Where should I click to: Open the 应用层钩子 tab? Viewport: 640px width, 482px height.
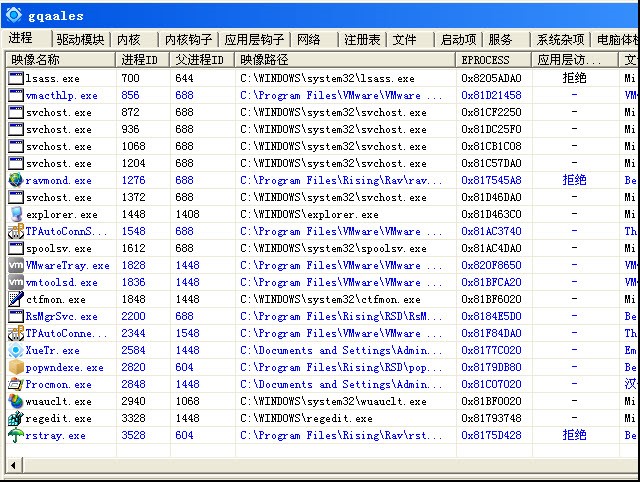[254, 40]
